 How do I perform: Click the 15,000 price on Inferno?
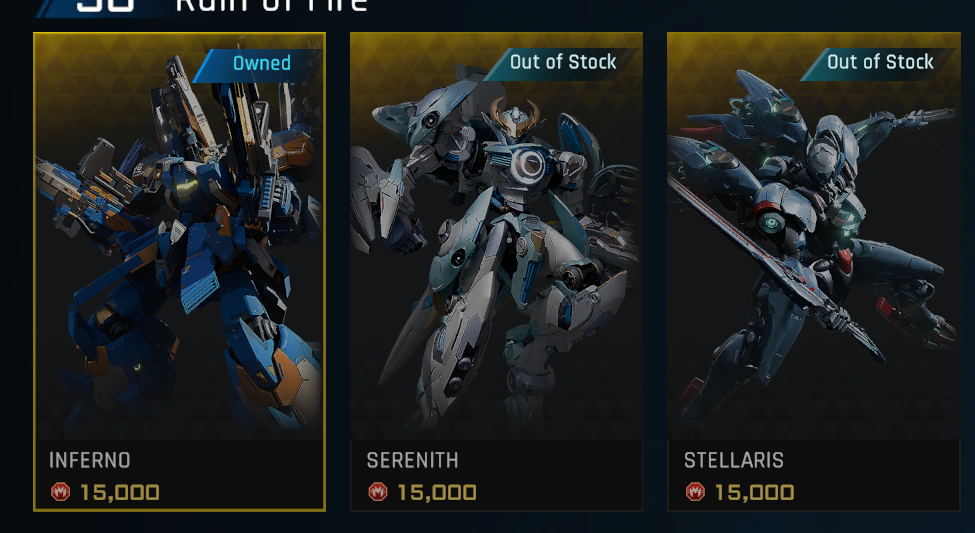point(119,493)
